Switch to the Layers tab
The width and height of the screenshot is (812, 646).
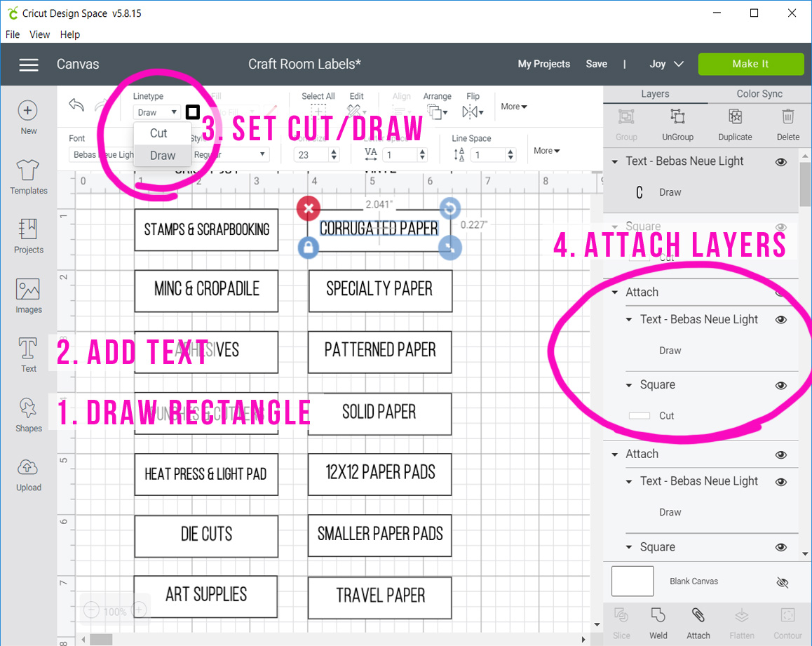[655, 94]
